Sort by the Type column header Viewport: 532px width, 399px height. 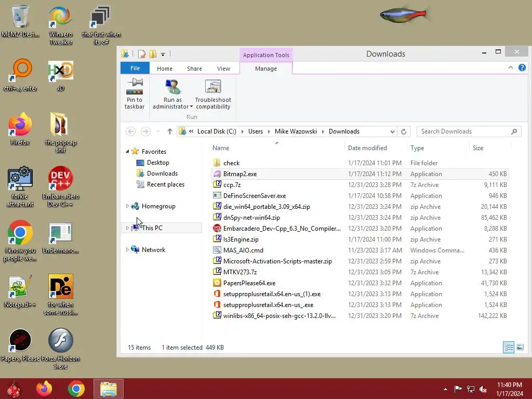pyautogui.click(x=437, y=148)
